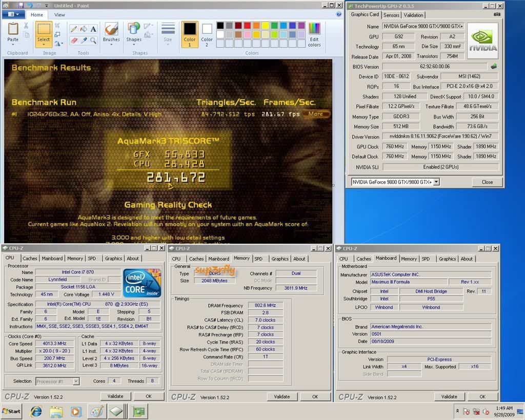The width and height of the screenshot is (525, 420).
Task: Open the View ribbon tab in Paint
Action: pos(59,15)
